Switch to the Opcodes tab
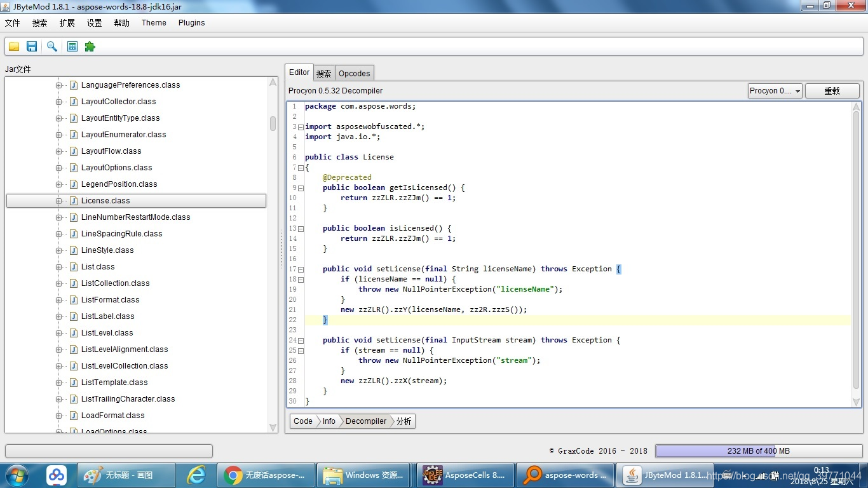The width and height of the screenshot is (868, 488). [x=354, y=74]
